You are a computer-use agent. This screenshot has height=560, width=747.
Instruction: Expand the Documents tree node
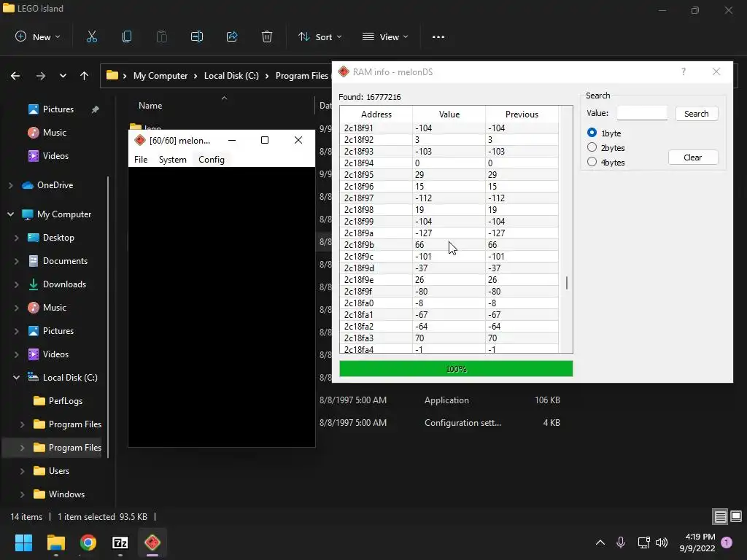[x=16, y=261]
